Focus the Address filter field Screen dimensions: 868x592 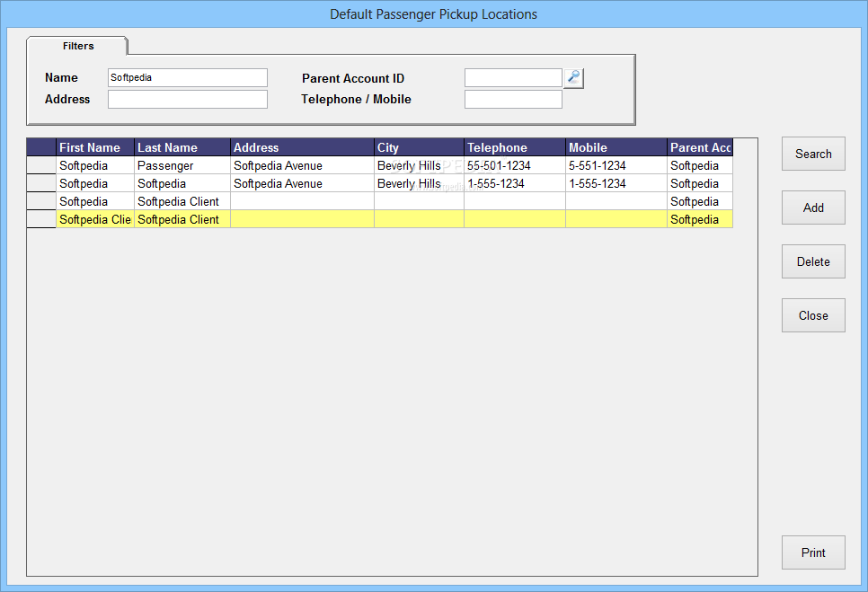coord(188,99)
